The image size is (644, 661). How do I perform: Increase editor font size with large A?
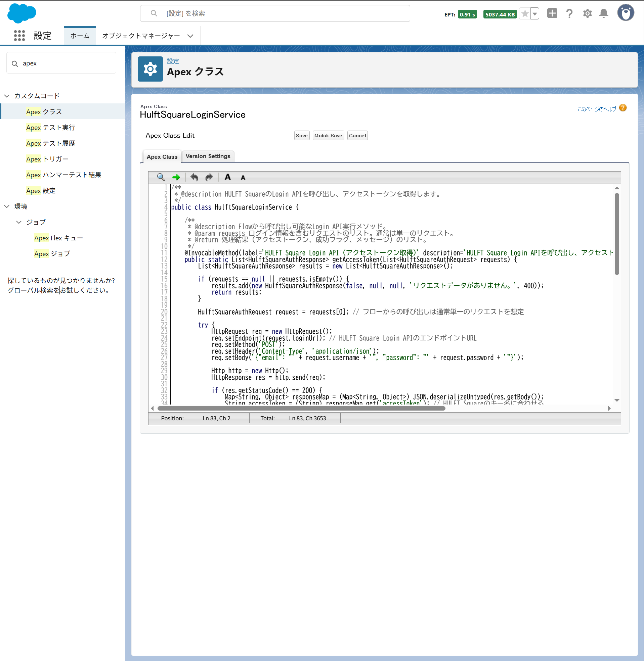pos(228,177)
